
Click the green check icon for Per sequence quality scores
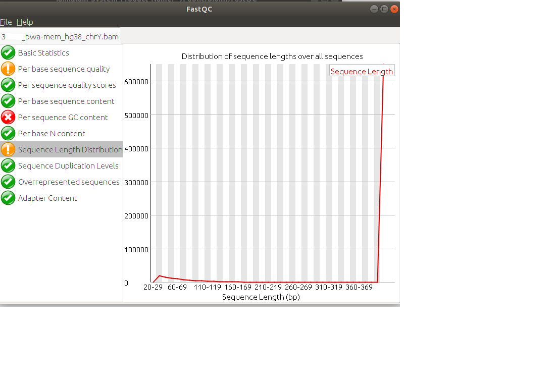(8, 85)
